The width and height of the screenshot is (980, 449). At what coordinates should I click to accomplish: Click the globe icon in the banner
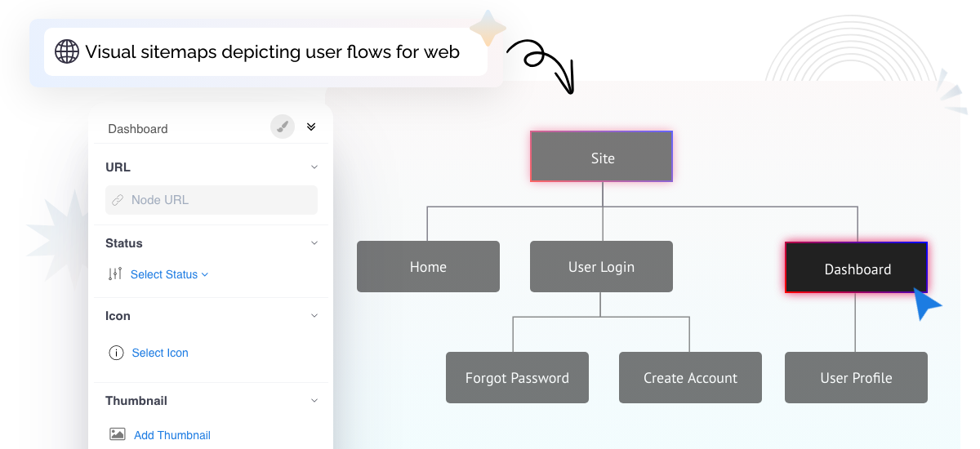click(x=67, y=51)
